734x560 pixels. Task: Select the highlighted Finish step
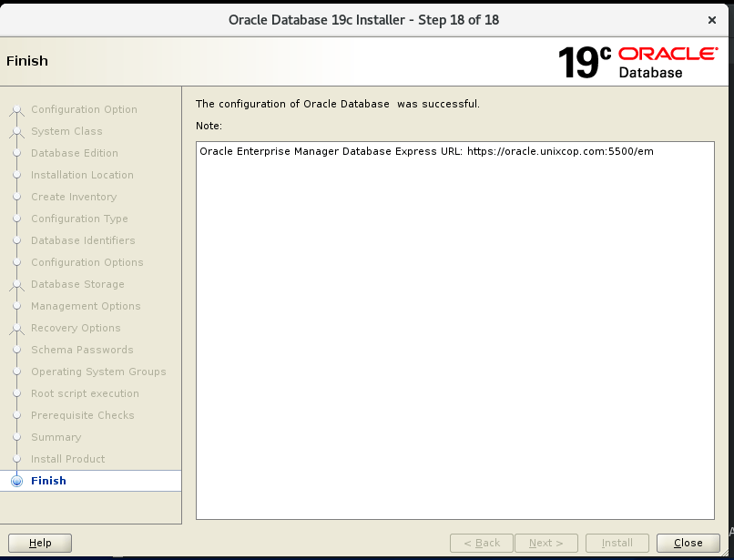click(91, 481)
